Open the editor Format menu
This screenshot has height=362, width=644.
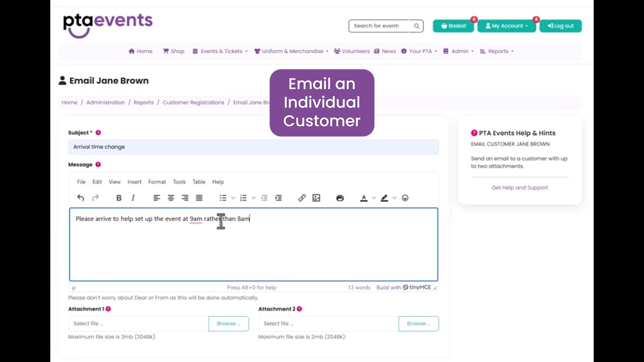click(157, 182)
